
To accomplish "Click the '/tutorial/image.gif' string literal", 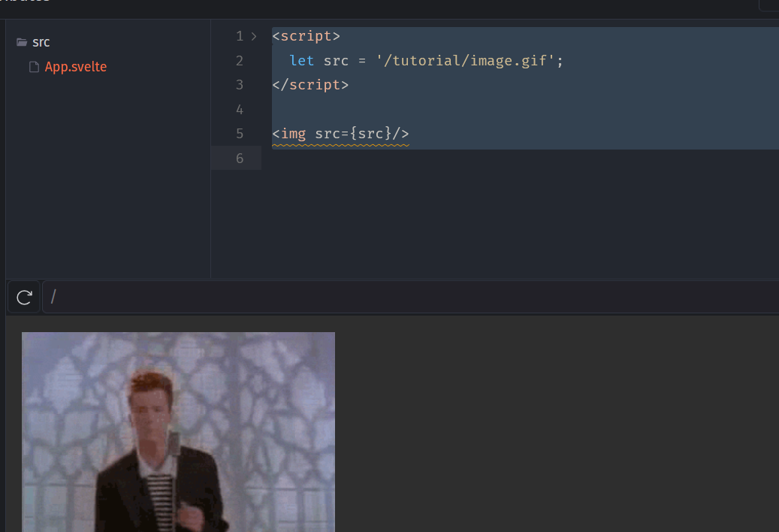I will 466,61.
